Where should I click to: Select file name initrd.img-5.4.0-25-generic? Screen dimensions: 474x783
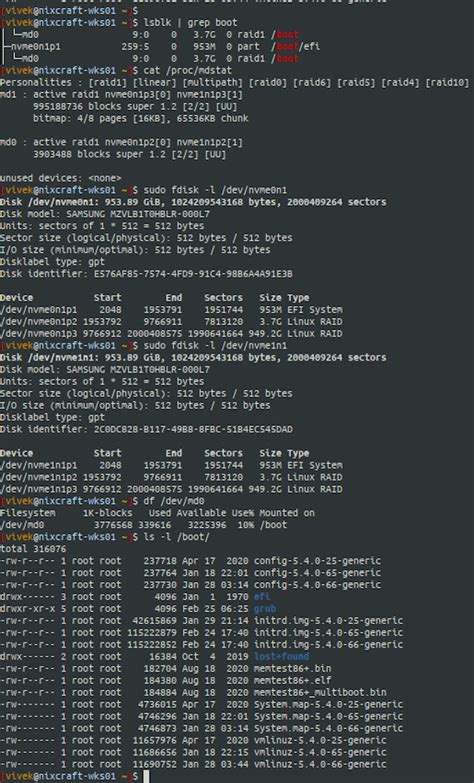pyautogui.click(x=328, y=621)
